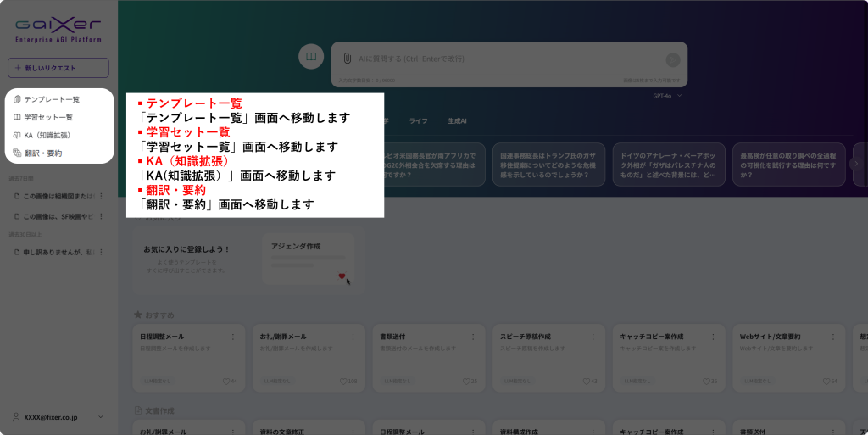Switch to the 生成AI tab
The image size is (868, 435).
457,121
